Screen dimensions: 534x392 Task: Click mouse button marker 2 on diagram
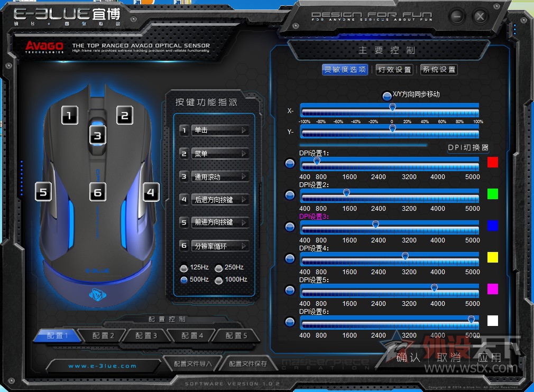pos(125,115)
